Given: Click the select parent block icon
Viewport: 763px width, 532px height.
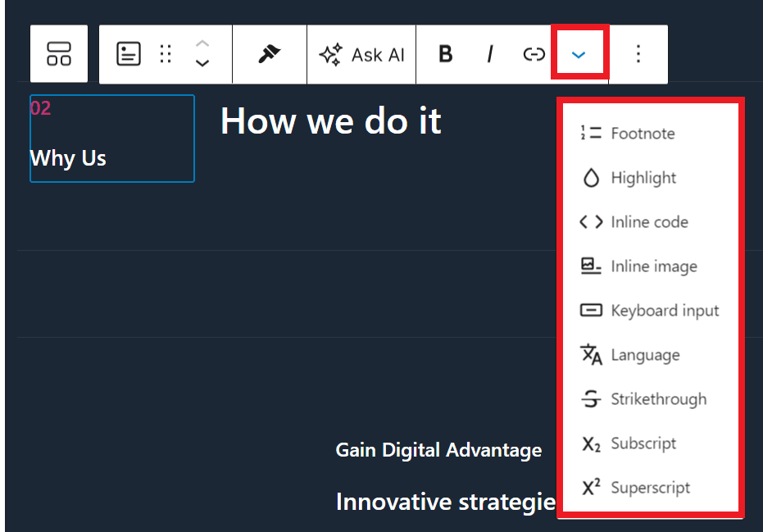Looking at the screenshot, I should click(x=59, y=54).
